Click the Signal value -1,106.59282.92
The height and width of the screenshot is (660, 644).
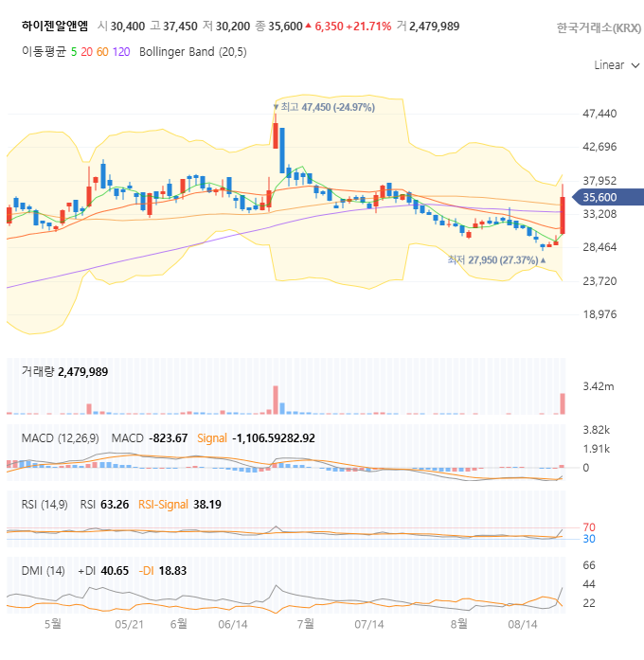click(274, 438)
